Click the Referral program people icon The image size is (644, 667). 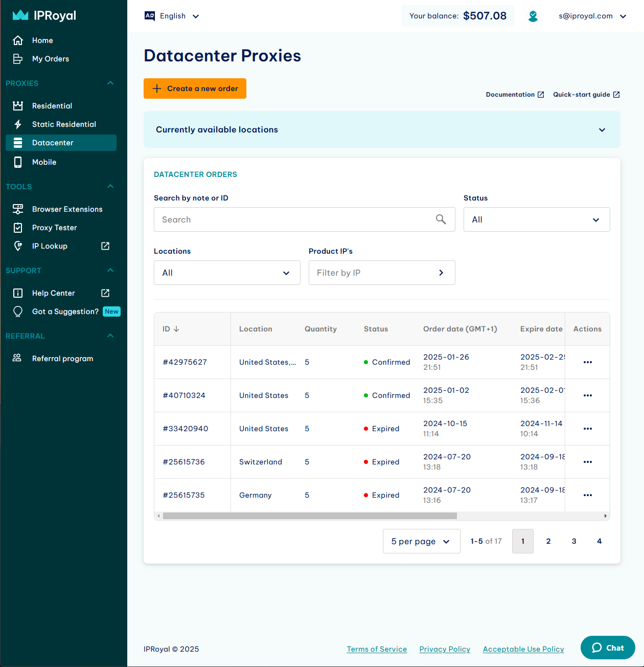point(17,358)
